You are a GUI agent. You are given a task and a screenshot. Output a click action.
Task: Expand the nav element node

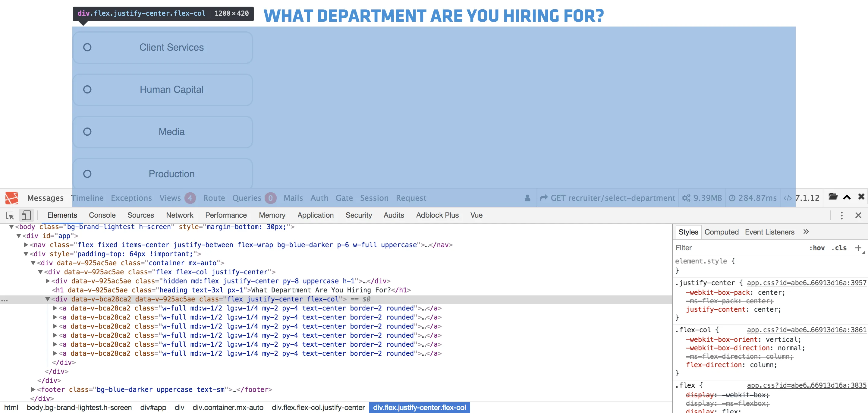[x=26, y=245]
